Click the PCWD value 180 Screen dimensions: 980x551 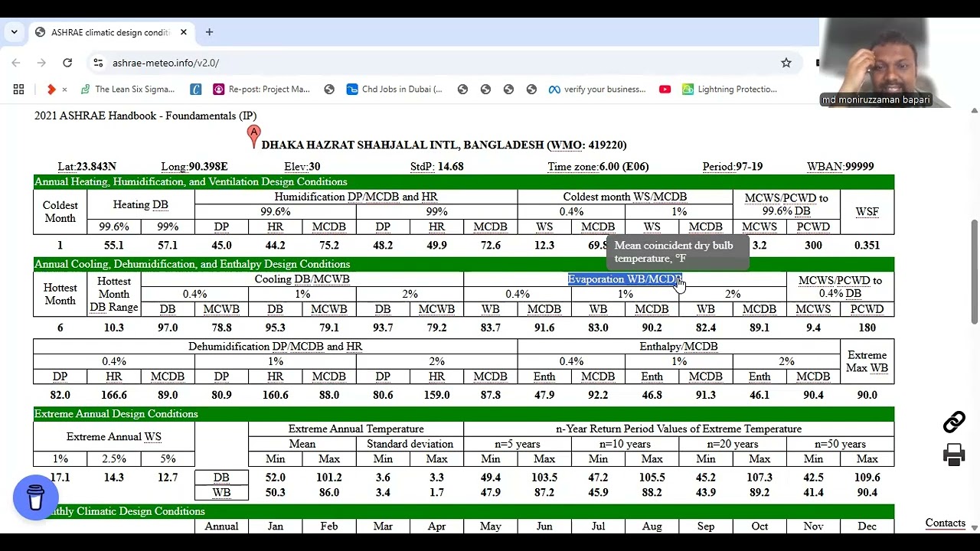[x=867, y=328]
